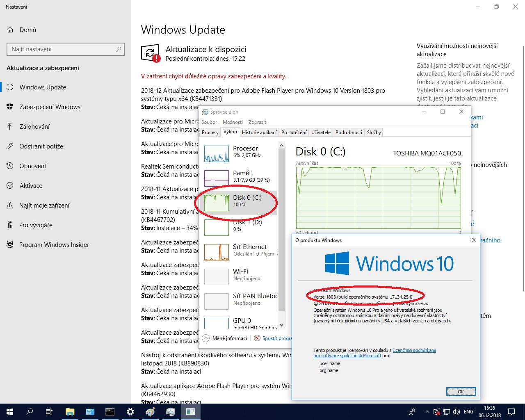This screenshot has height=420, width=525.
Task: Open File Explorer from taskbar
Action: 70,412
